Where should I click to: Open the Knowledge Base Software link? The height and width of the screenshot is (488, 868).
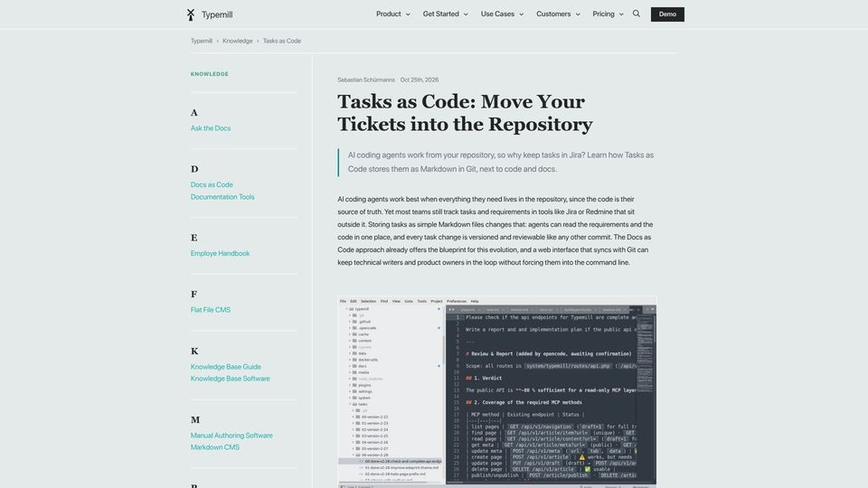(231, 379)
